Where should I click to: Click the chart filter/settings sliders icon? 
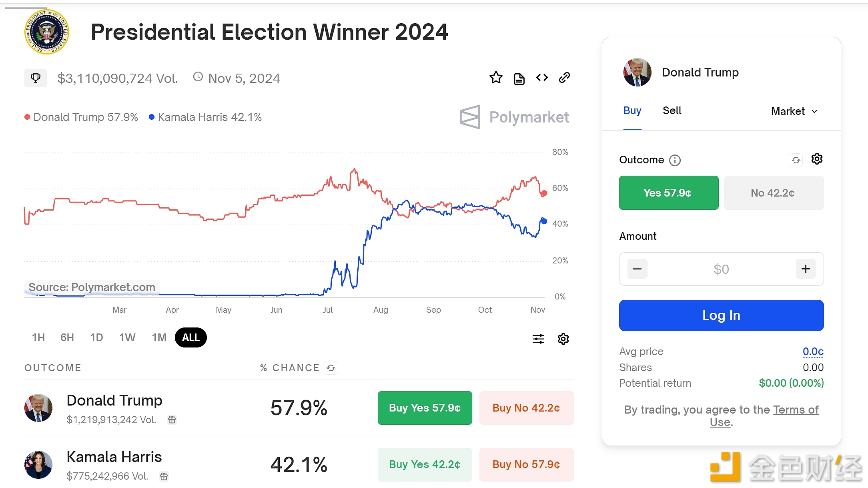point(538,339)
